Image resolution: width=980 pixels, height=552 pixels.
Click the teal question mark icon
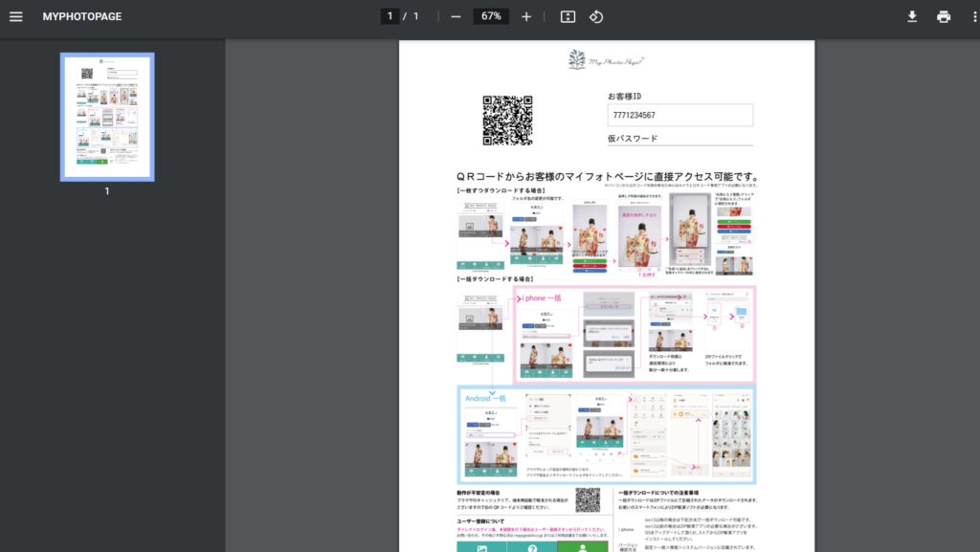[532, 547]
